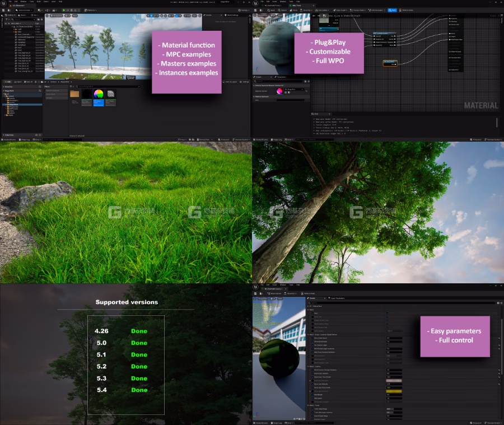Click Platform Stats in material instance toolbar
This screenshot has width=504, height=425.
click(x=308, y=293)
